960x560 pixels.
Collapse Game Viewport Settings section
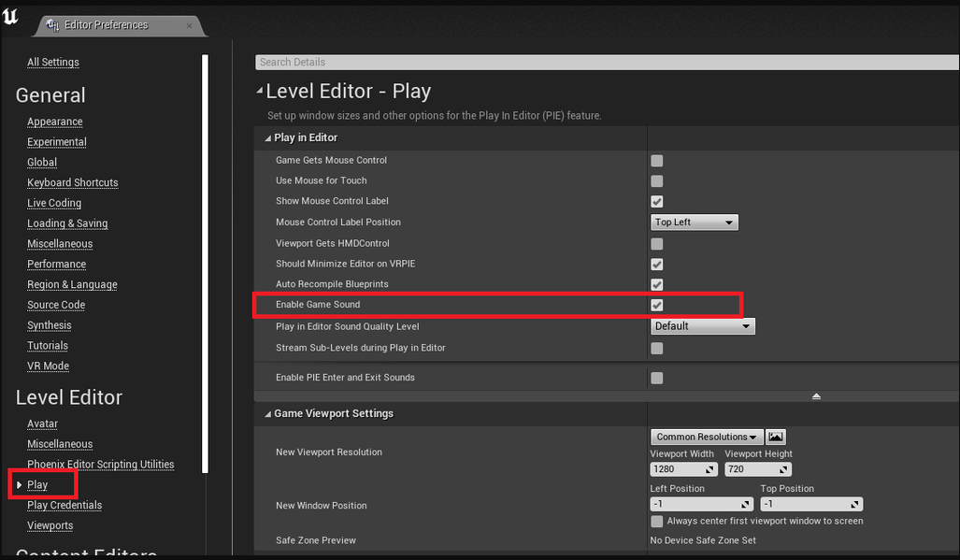pos(267,414)
